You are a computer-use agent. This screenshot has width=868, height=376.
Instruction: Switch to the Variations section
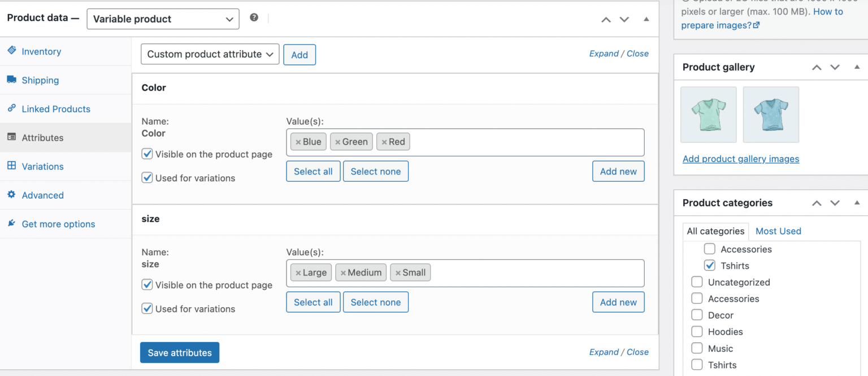[x=42, y=166]
